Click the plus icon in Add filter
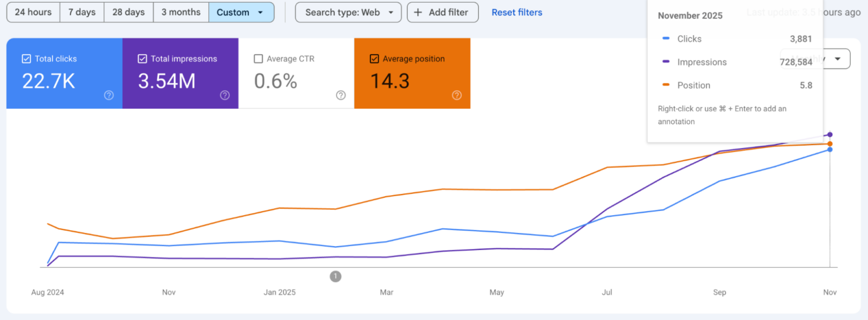 tap(418, 12)
